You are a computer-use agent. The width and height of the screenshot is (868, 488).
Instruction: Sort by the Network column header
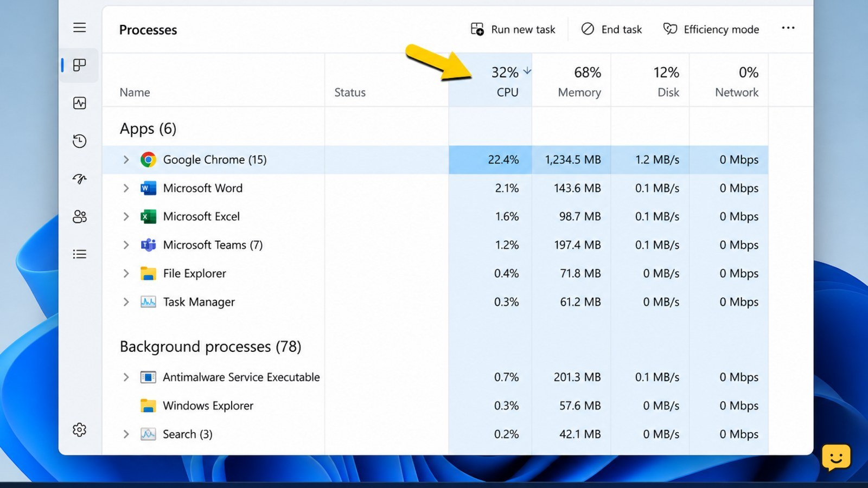(x=729, y=80)
